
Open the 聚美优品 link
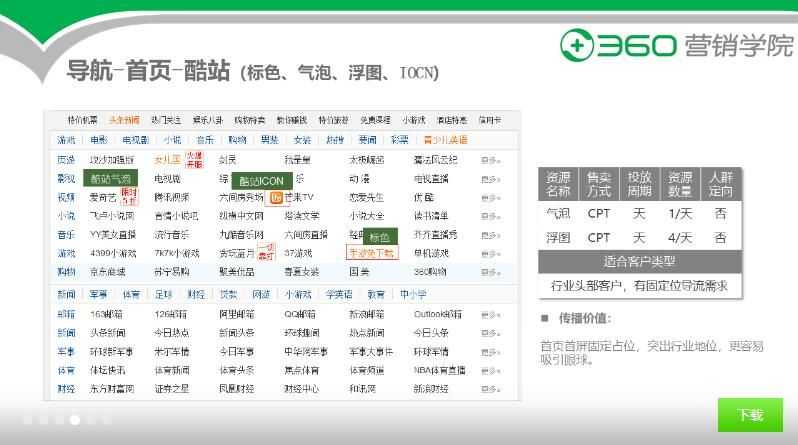coord(237,272)
